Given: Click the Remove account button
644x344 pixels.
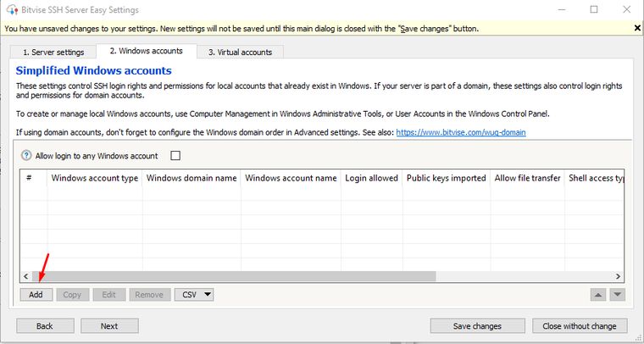Looking at the screenshot, I should [x=149, y=294].
